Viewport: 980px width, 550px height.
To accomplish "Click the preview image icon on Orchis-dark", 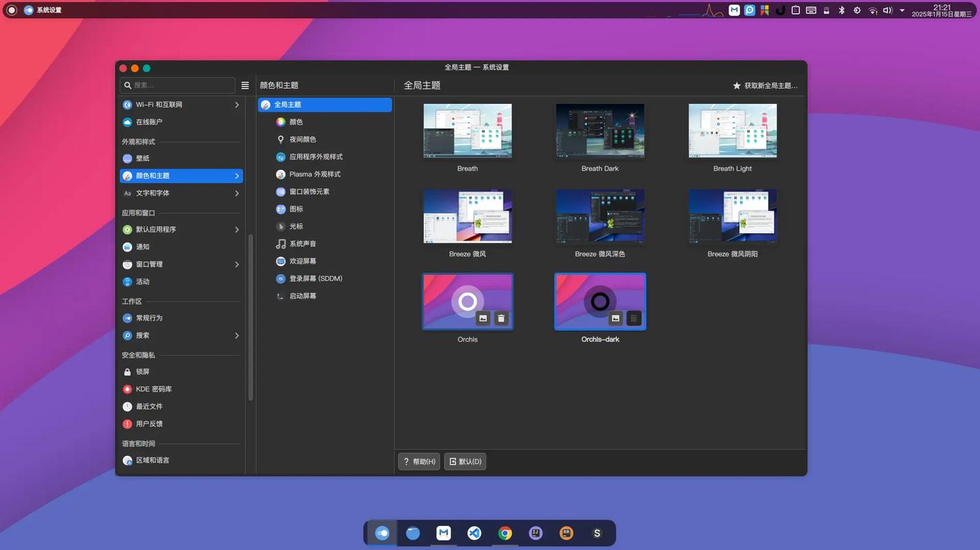I will click(616, 318).
